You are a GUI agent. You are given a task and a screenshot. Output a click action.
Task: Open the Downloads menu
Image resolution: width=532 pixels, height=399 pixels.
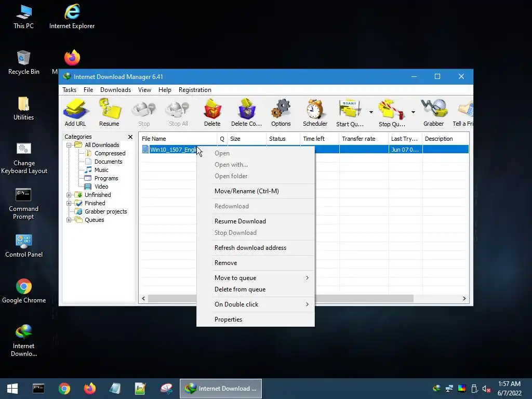pos(115,90)
